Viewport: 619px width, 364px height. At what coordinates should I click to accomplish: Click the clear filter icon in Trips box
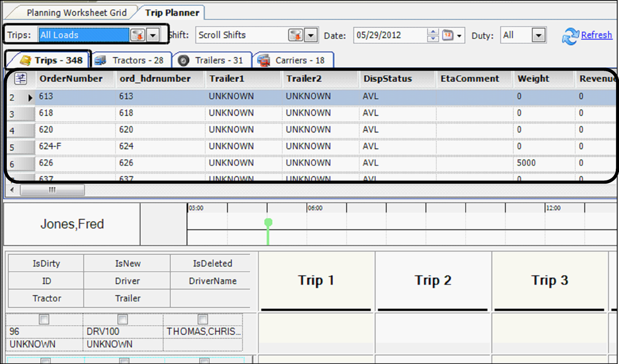coord(137,35)
